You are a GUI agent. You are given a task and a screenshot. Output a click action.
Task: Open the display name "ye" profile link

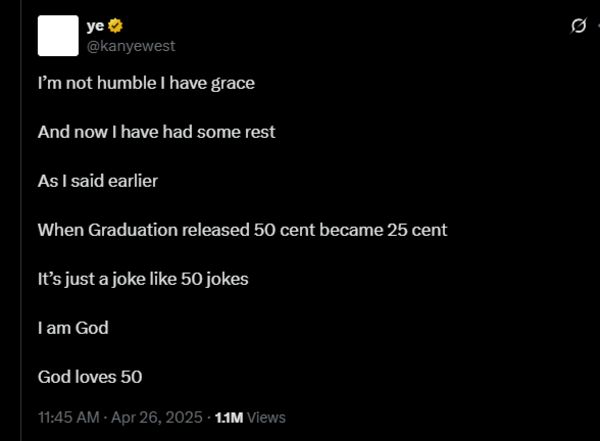(95, 26)
